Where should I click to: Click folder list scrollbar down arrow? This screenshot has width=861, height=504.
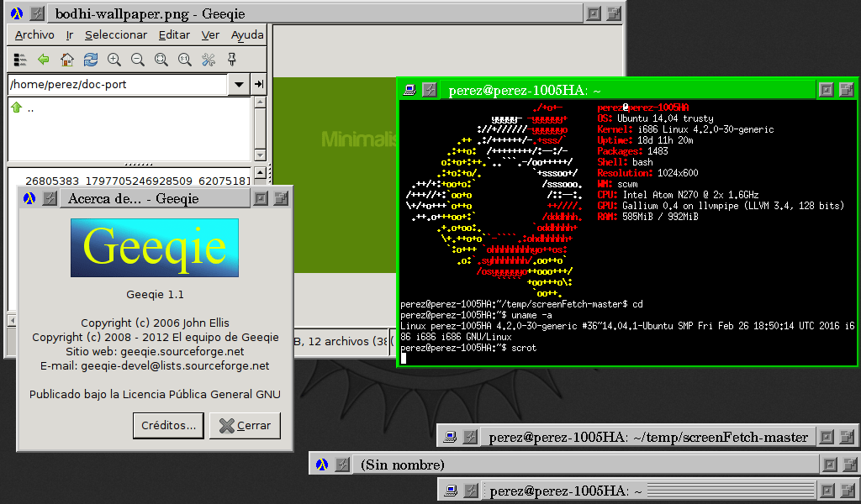tap(261, 155)
